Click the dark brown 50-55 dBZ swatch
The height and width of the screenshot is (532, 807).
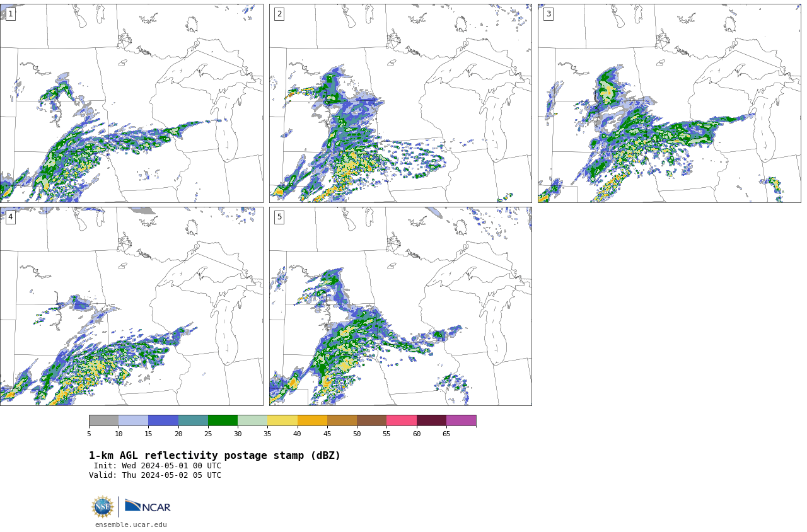(x=371, y=420)
